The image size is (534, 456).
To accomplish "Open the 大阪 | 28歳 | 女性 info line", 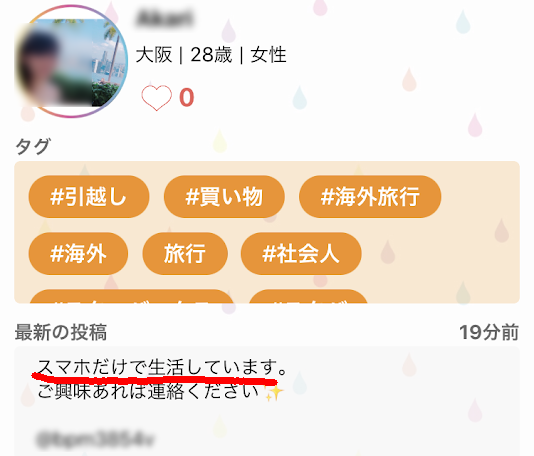I will coord(211,55).
